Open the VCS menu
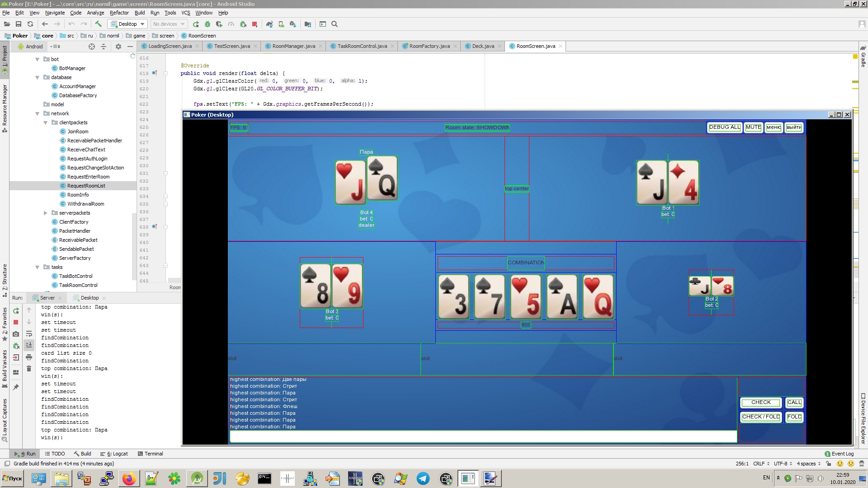Image resolution: width=868 pixels, height=488 pixels. [186, 13]
